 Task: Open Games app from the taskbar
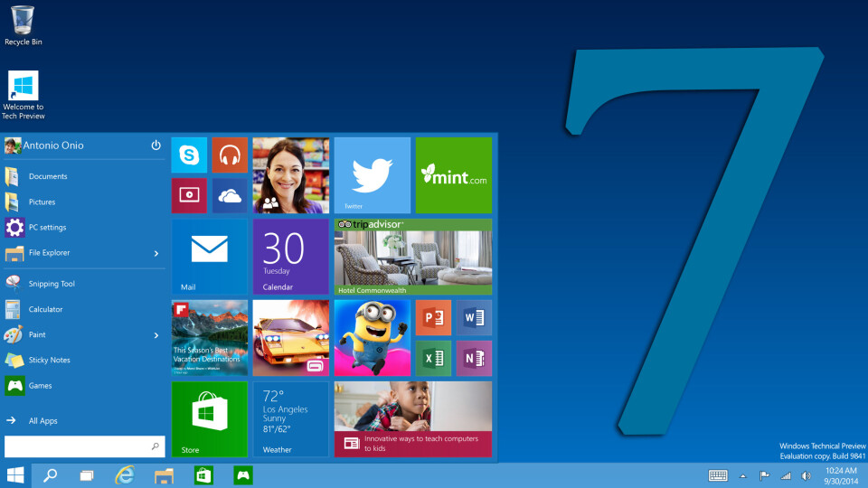pyautogui.click(x=243, y=475)
